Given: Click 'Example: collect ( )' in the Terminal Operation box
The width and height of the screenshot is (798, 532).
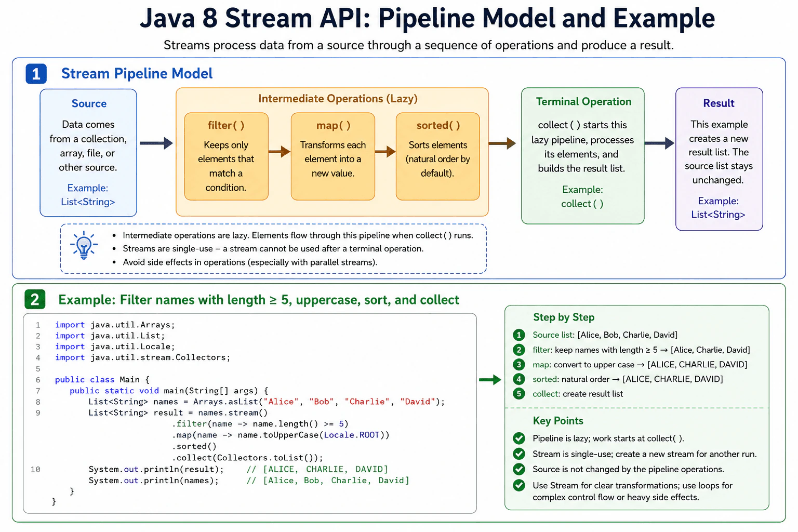Looking at the screenshot, I should click(582, 197).
